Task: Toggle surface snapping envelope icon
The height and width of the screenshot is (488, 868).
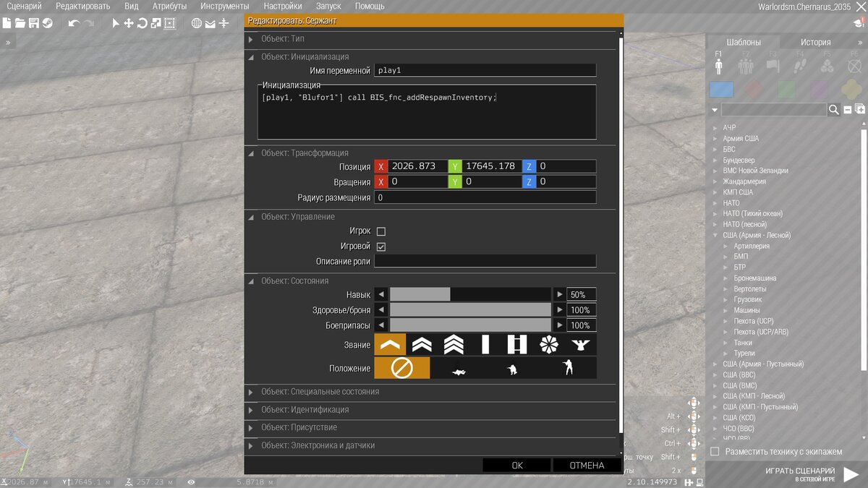Action: [210, 23]
